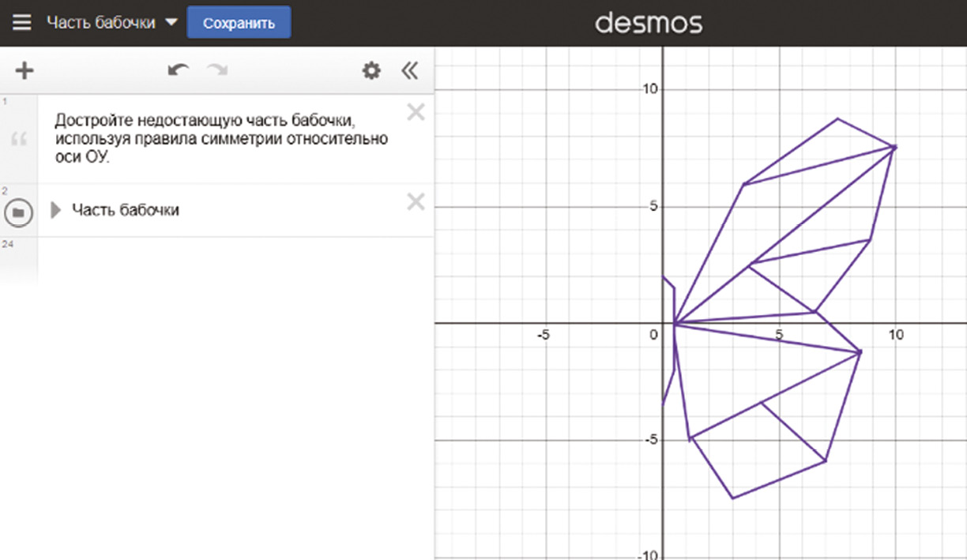The image size is (967, 560).
Task: Click the upper wing tip point near x=10
Action: pyautogui.click(x=894, y=147)
